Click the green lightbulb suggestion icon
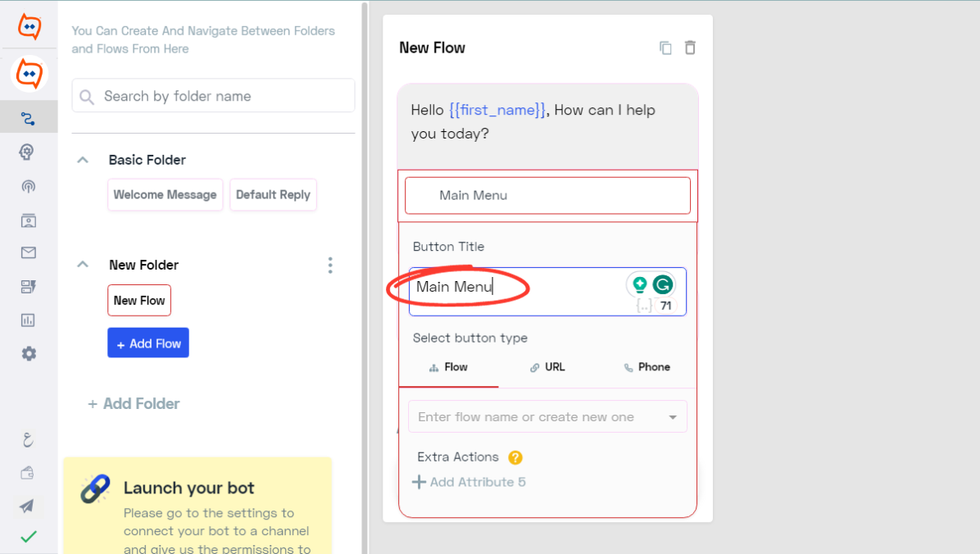 (639, 284)
